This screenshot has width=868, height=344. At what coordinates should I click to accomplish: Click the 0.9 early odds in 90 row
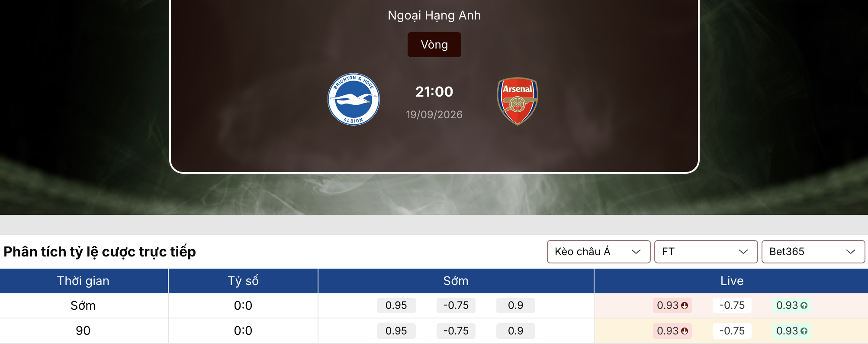(515, 331)
